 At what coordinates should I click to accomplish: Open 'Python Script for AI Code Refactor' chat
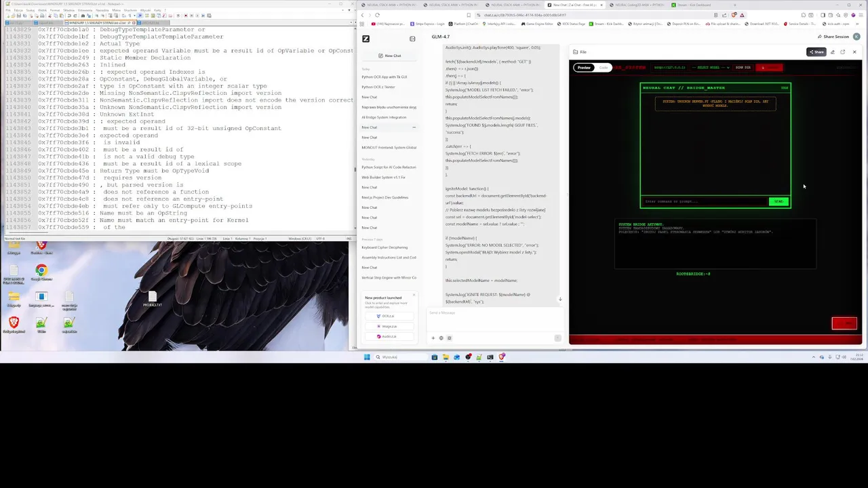[389, 167]
